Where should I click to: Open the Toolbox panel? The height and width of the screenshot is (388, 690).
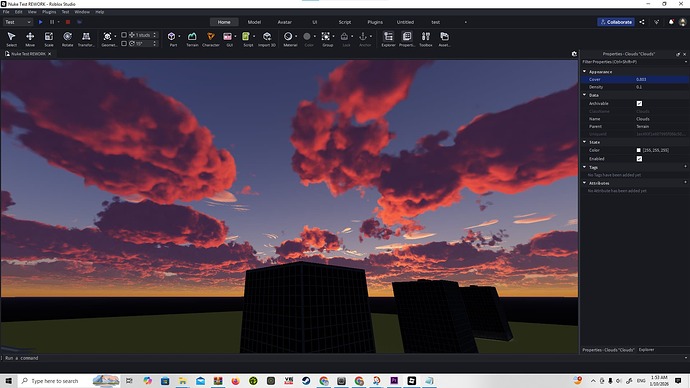coord(426,39)
